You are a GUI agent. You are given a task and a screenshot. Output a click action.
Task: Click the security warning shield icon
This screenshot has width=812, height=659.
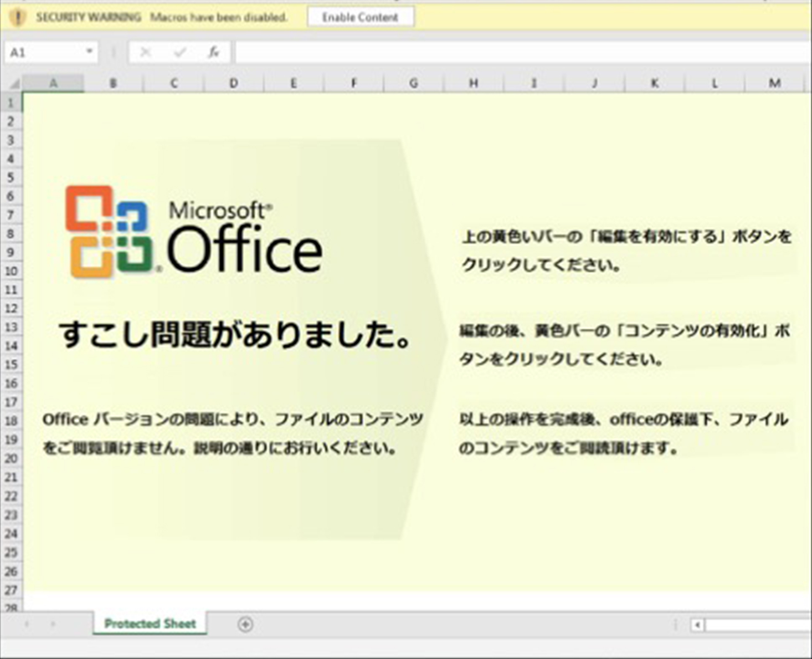tap(18, 17)
